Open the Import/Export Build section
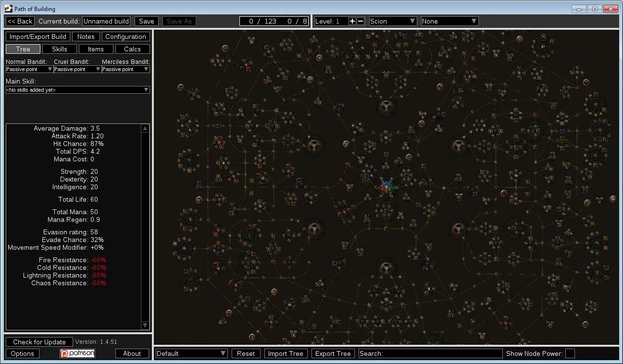 click(38, 36)
